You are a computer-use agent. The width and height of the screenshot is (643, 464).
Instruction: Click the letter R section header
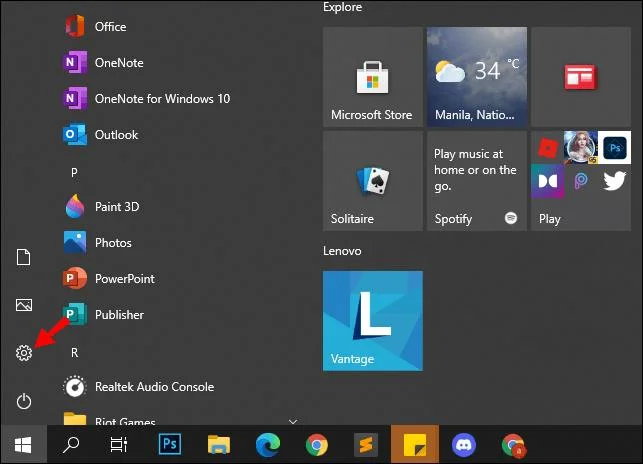coord(74,352)
